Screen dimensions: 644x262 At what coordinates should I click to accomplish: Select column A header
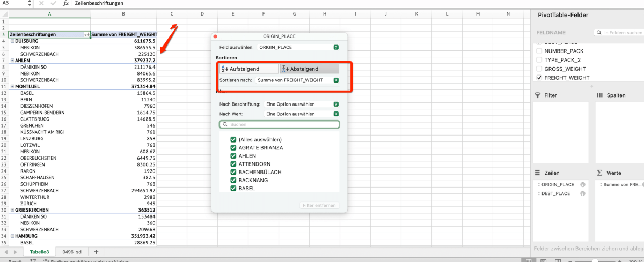(49, 14)
